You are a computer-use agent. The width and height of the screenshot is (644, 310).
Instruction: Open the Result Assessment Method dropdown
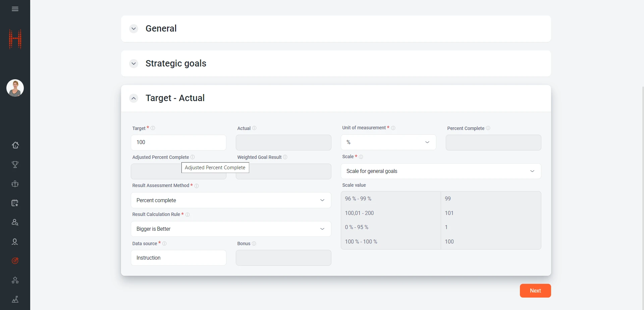point(231,200)
